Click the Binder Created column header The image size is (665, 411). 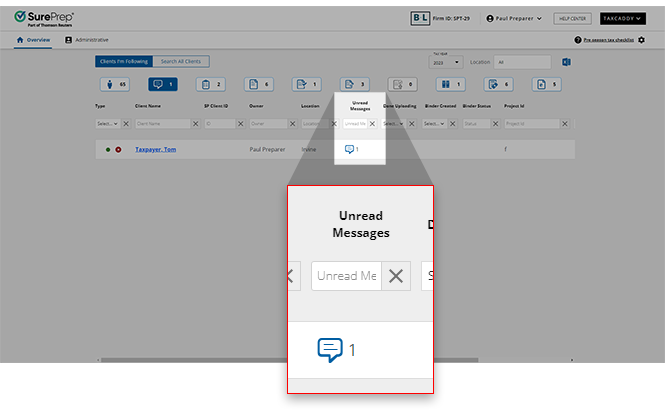440,106
